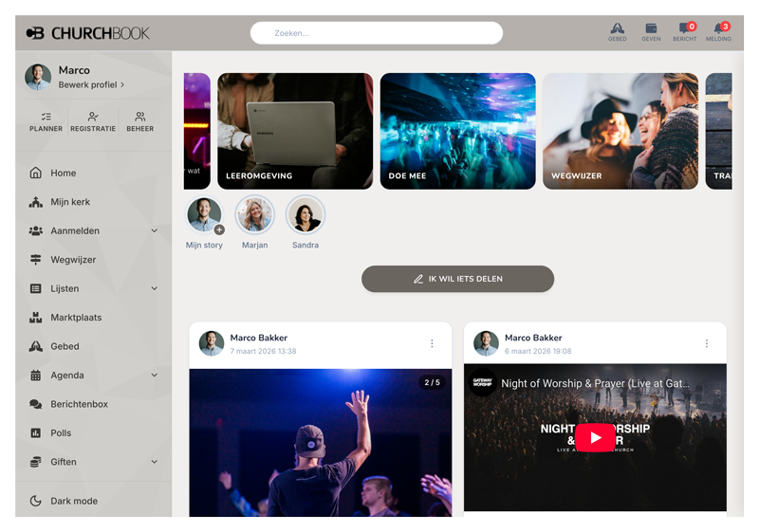Expand the Lijsten submenu
759x532 pixels.
(155, 288)
